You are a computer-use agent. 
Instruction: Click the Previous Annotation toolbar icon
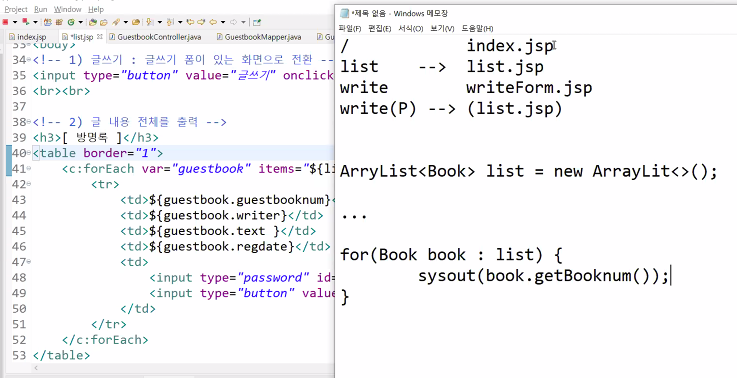170,22
